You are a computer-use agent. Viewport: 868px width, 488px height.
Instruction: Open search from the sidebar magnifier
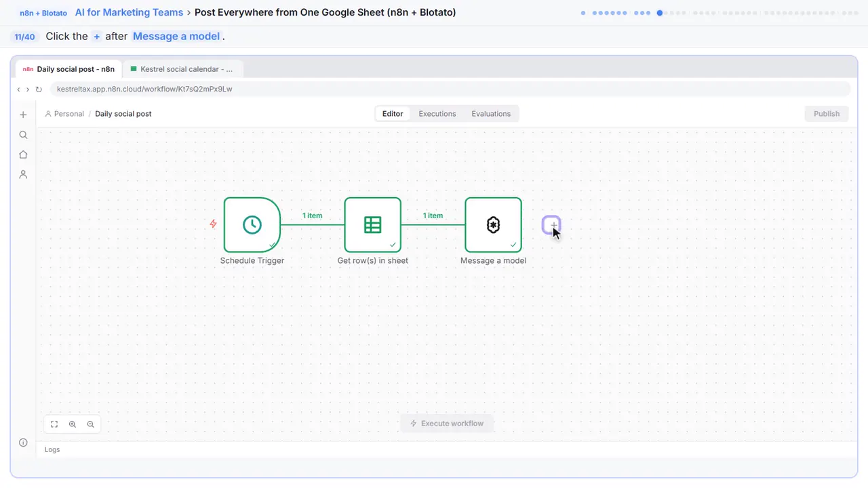pyautogui.click(x=23, y=135)
